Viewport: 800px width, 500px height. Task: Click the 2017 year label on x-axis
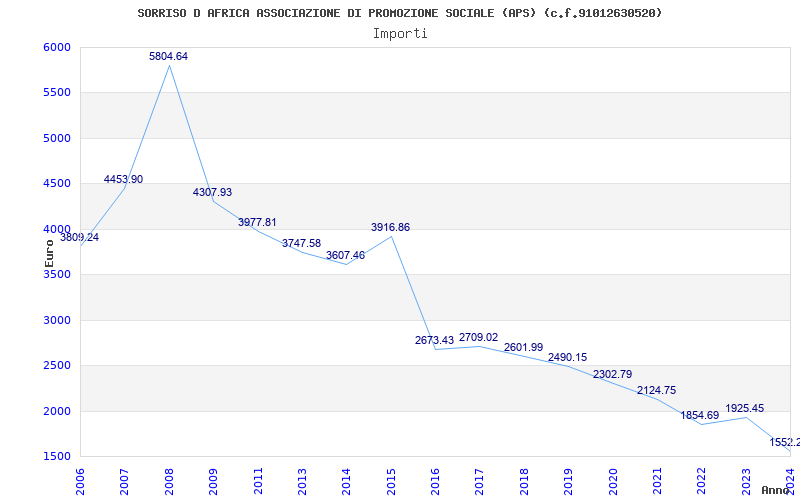click(x=480, y=481)
